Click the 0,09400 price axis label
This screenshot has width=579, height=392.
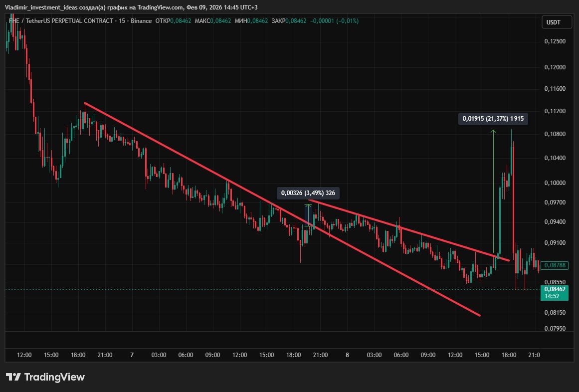point(555,222)
